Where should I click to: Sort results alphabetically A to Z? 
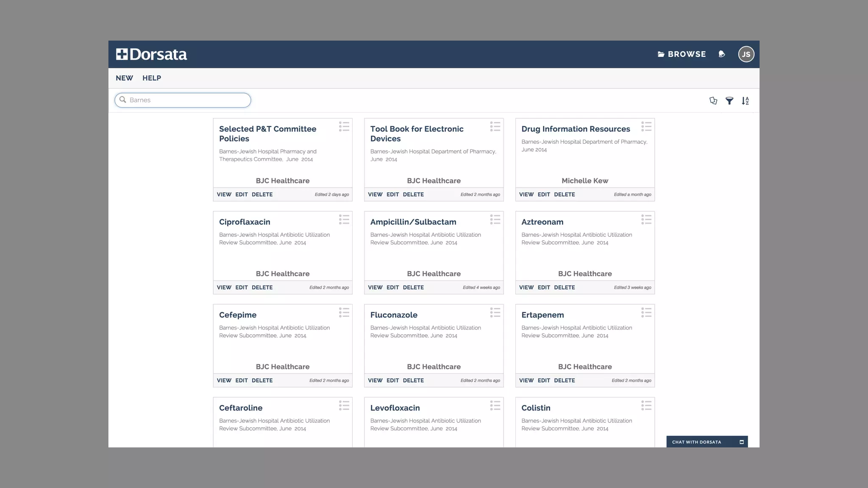pyautogui.click(x=746, y=101)
